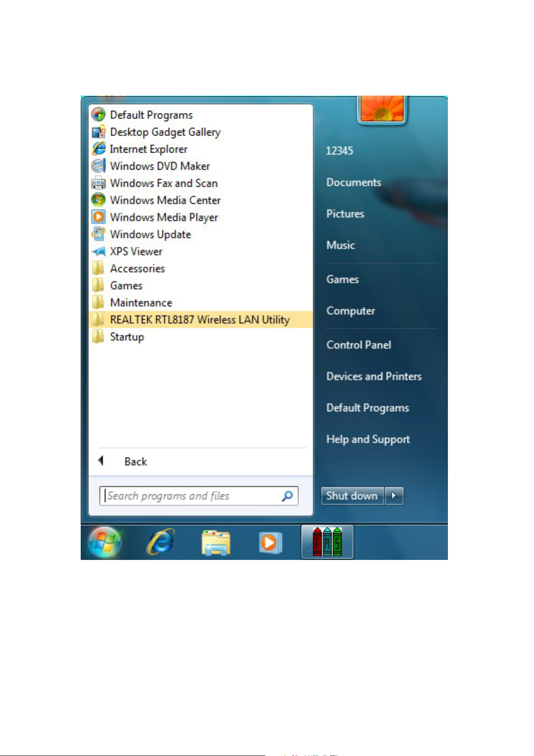Click the Windows Media Player icon in list
The width and height of the screenshot is (534, 756).
99,217
